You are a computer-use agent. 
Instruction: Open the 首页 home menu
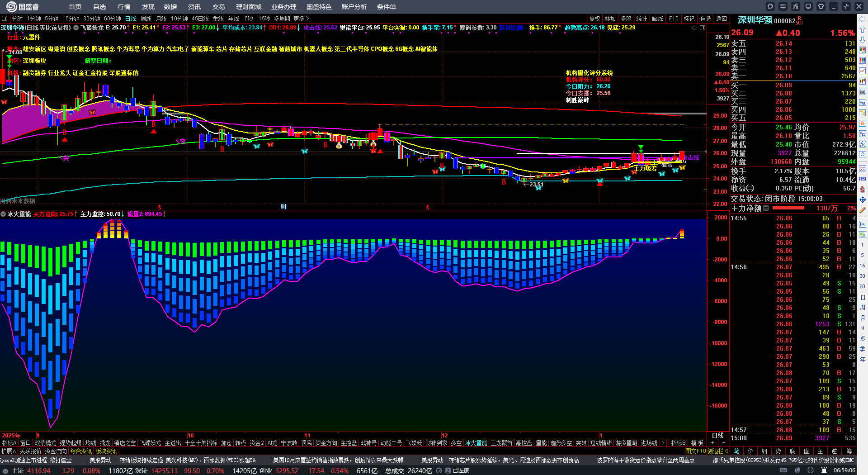(75, 7)
